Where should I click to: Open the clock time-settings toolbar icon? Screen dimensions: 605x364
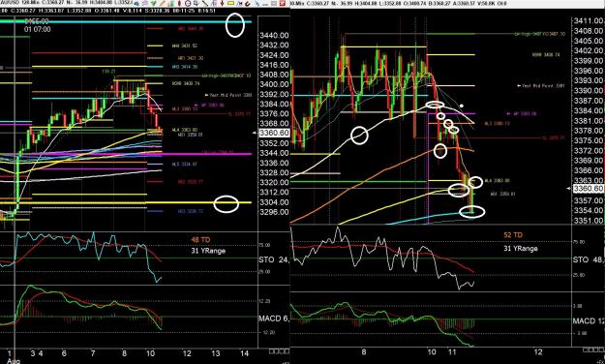point(188,4)
